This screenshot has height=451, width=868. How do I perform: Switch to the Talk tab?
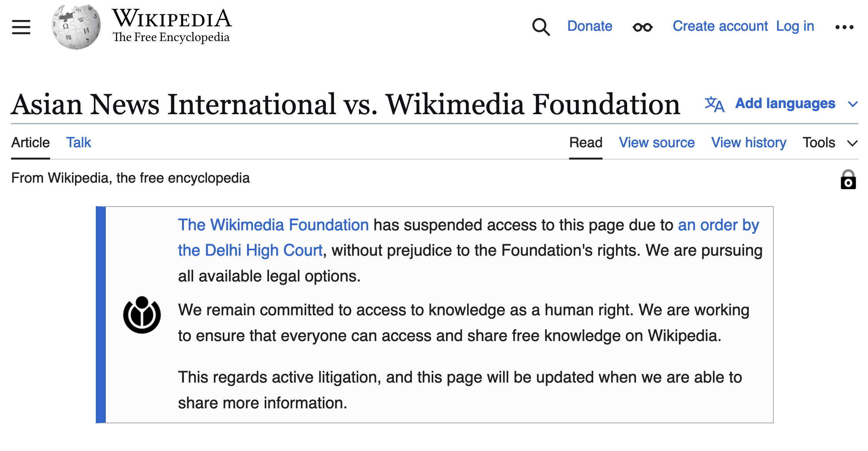78,143
